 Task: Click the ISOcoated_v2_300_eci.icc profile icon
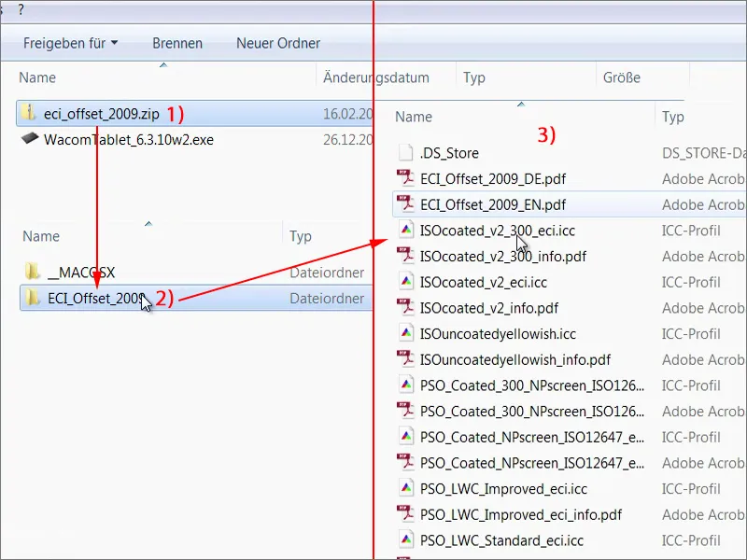pyautogui.click(x=406, y=230)
